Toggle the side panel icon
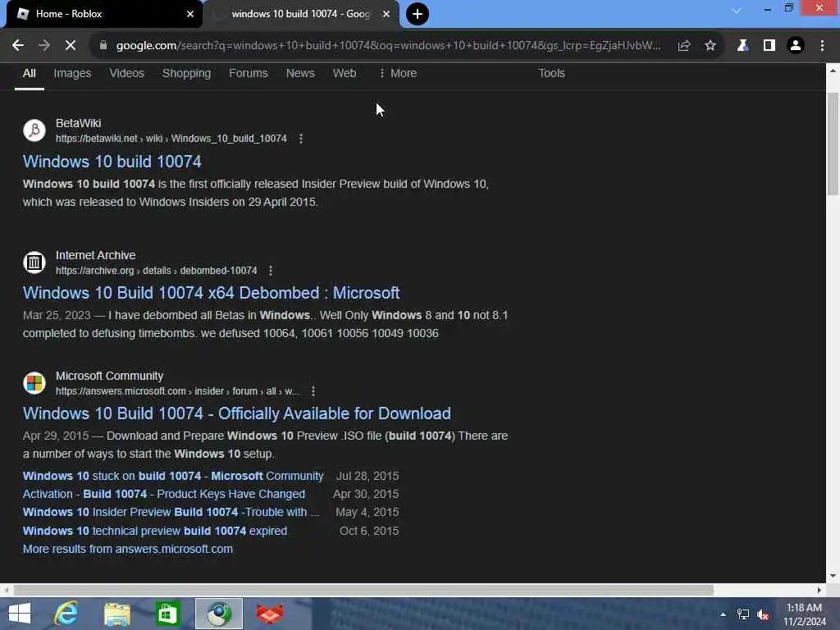Image resolution: width=840 pixels, height=630 pixels. click(769, 46)
